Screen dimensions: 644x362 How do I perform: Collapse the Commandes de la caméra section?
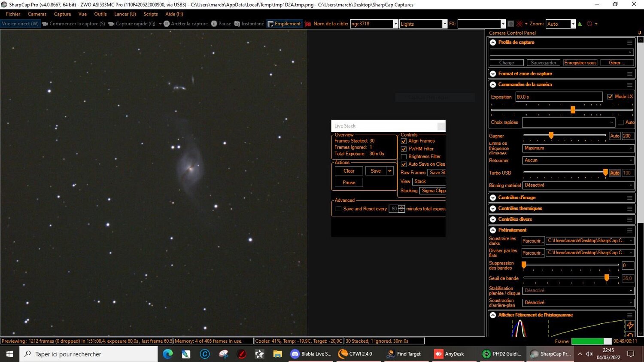coord(492,85)
